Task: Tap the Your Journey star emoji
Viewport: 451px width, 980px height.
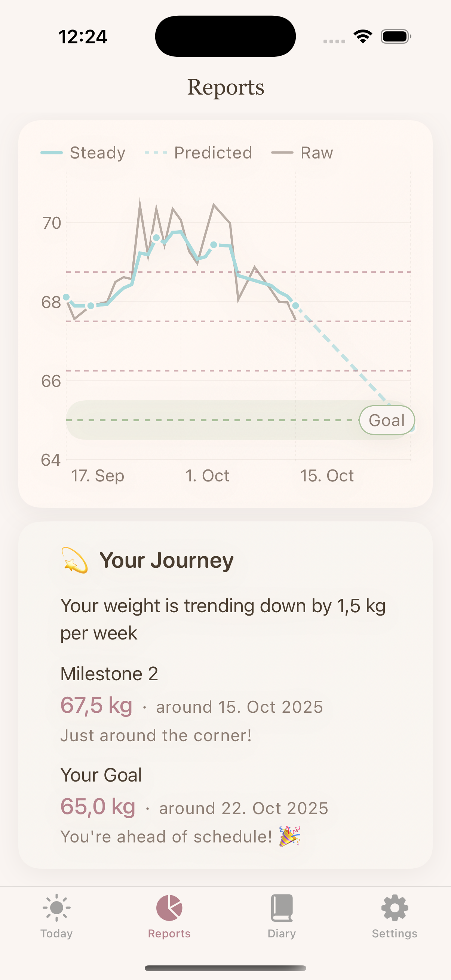Action: pyautogui.click(x=74, y=560)
